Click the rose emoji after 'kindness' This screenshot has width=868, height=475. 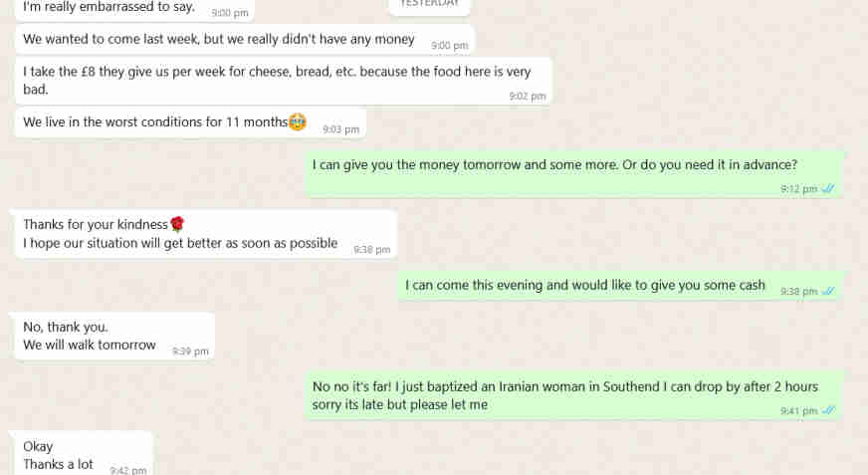click(x=177, y=224)
